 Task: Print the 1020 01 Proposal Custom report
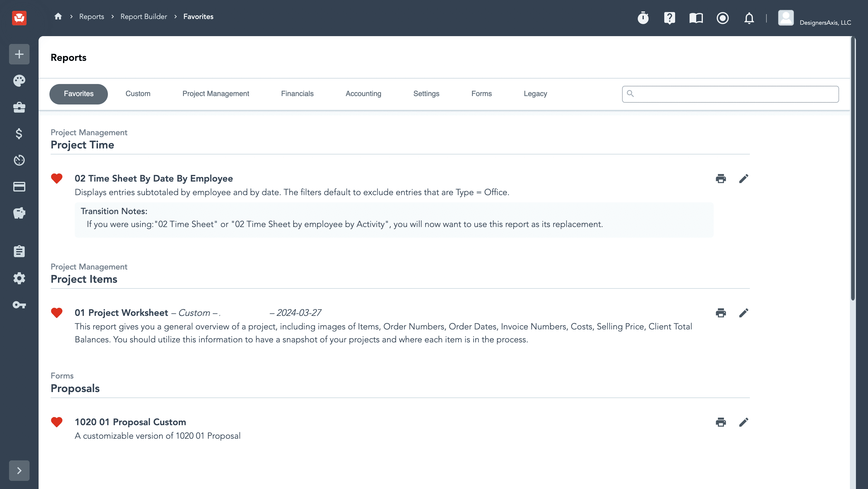pos(721,422)
